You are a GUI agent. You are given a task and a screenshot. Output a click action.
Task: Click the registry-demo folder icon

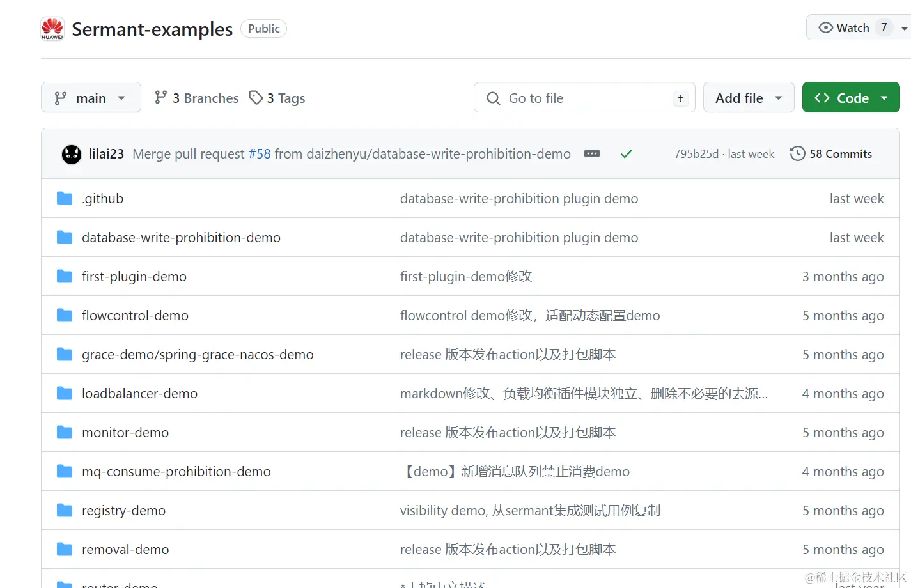pos(65,511)
